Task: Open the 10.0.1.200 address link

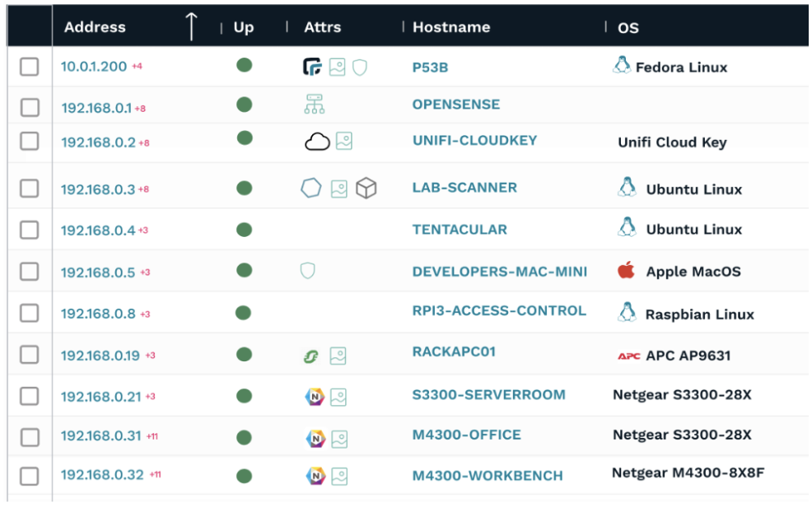Action: (x=94, y=67)
